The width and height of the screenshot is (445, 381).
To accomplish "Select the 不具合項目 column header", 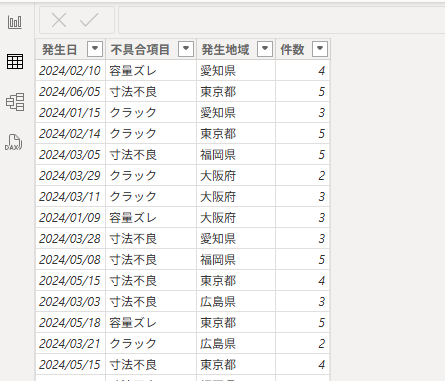I will (x=140, y=50).
